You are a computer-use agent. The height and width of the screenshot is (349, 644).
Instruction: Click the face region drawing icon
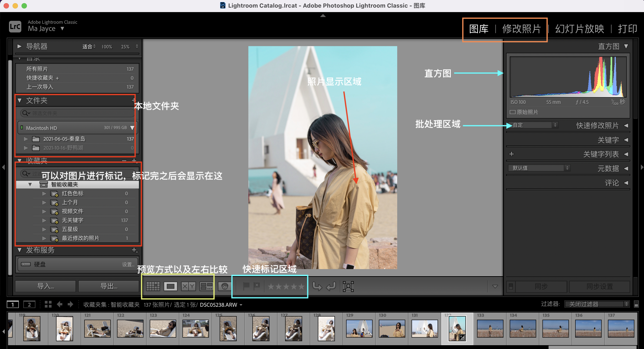point(348,286)
